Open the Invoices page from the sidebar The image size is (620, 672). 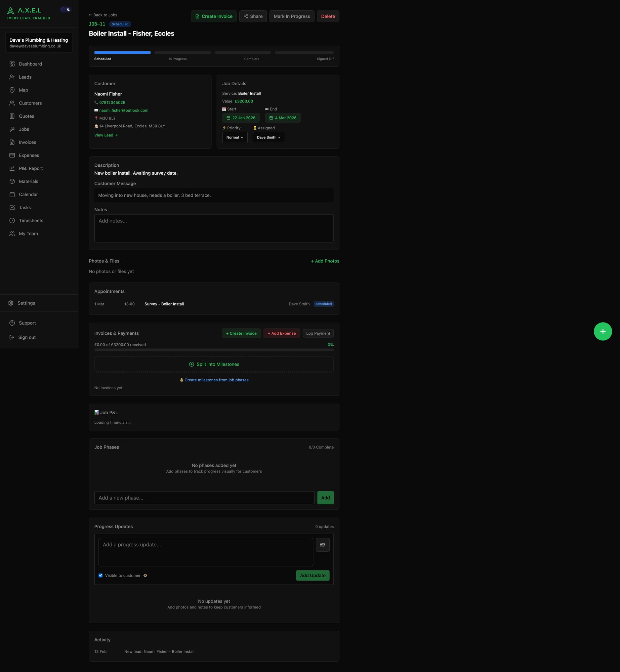27,142
